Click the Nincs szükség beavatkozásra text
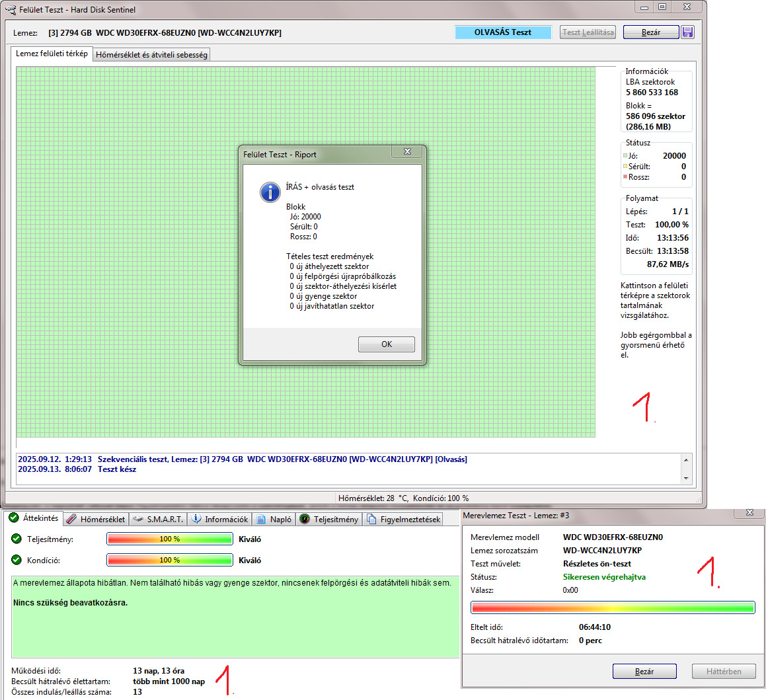Screen dimensions: 766x700 point(70,602)
